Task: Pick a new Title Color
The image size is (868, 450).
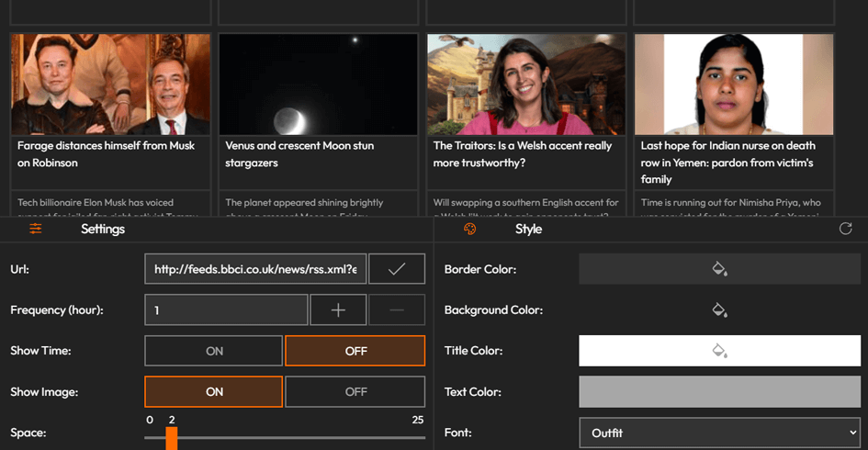Action: coord(719,351)
